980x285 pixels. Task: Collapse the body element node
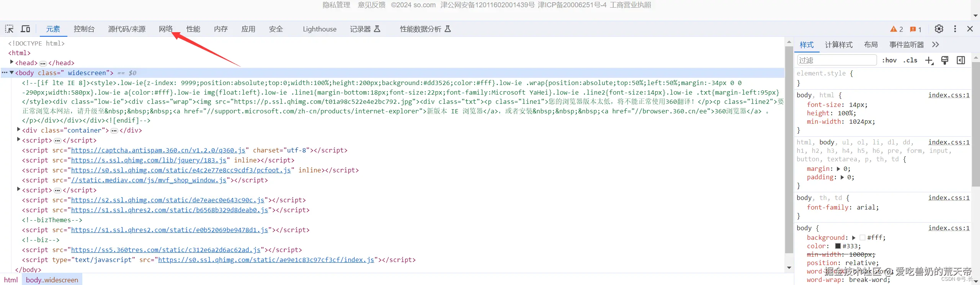(x=12, y=72)
